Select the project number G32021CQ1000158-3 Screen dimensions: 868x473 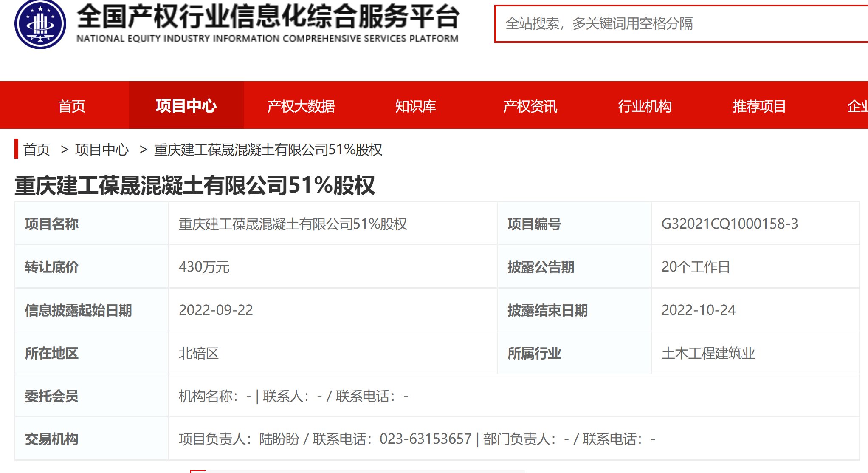(x=730, y=224)
